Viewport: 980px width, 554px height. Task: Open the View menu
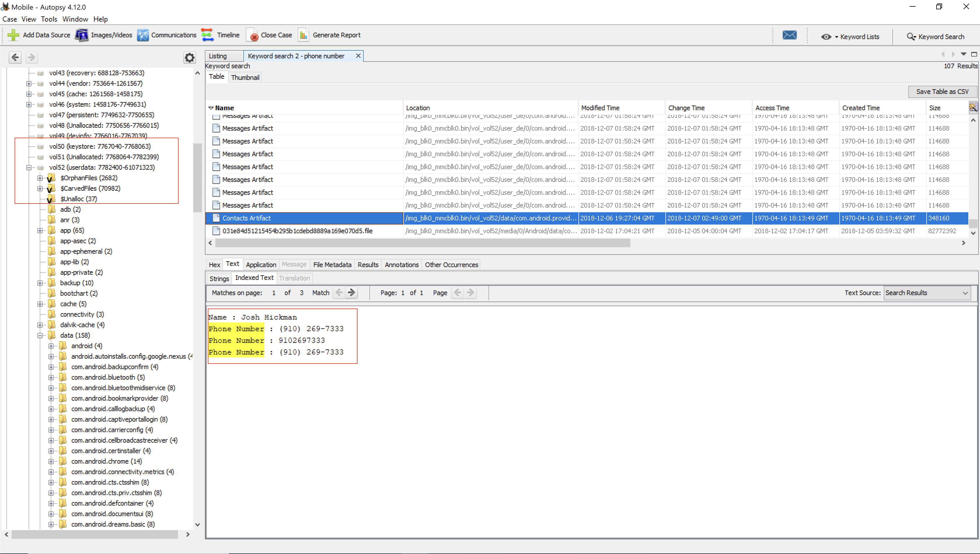click(29, 19)
